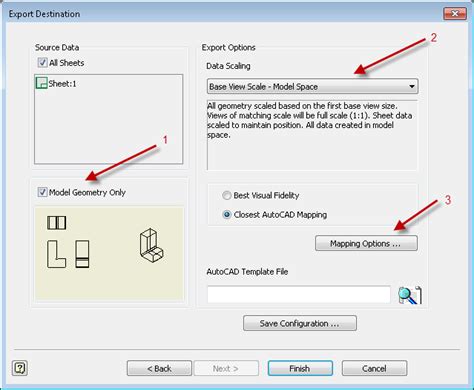
Task: Close the Export Destination dialog
Action: click(455, 13)
